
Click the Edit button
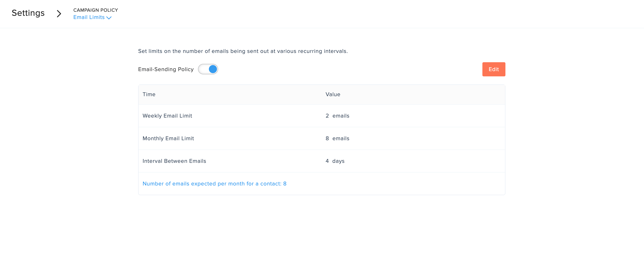click(x=494, y=69)
